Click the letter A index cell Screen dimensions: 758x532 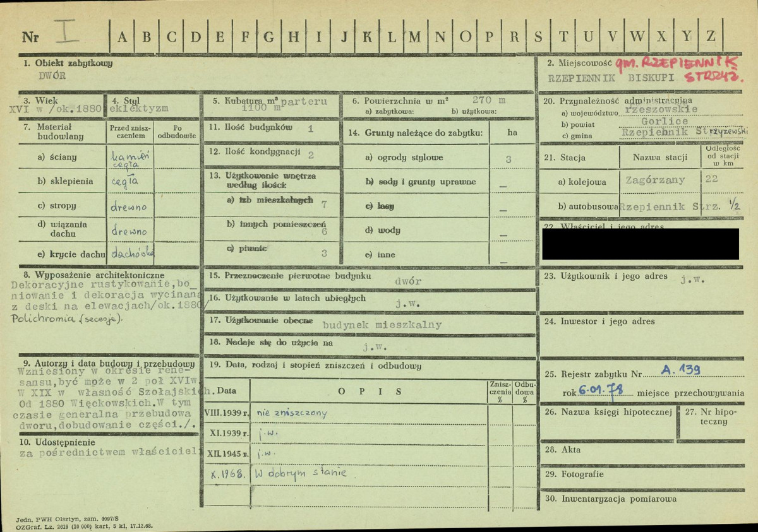[122, 37]
